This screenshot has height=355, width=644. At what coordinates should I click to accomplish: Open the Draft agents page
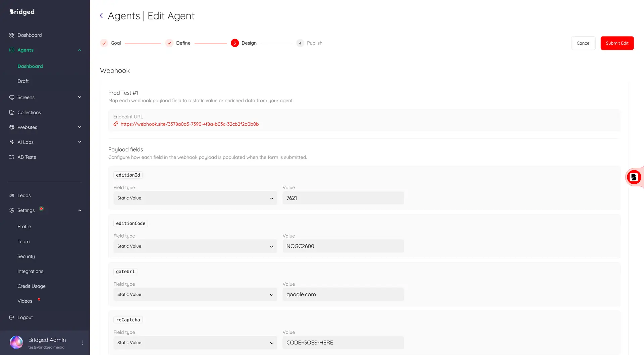tap(23, 81)
